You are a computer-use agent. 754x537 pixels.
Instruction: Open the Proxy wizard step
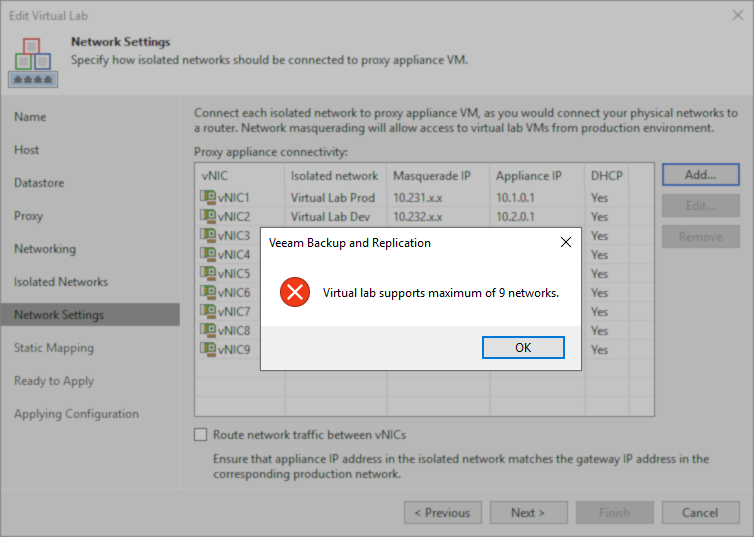click(28, 216)
